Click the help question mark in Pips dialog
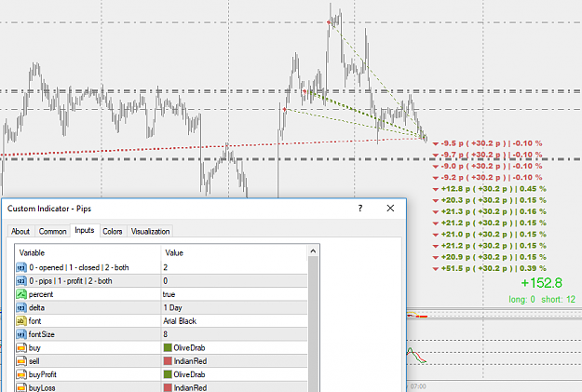This screenshot has width=582, height=392. click(x=360, y=209)
